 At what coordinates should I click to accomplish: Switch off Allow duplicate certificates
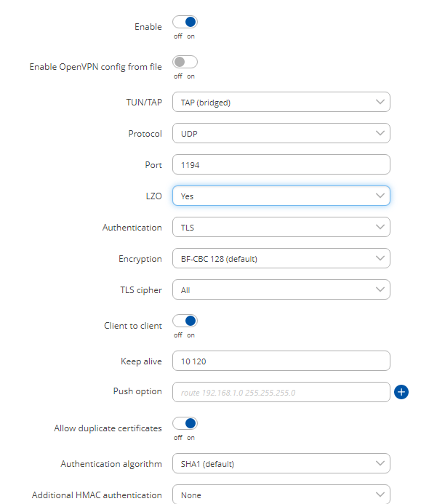(x=185, y=423)
